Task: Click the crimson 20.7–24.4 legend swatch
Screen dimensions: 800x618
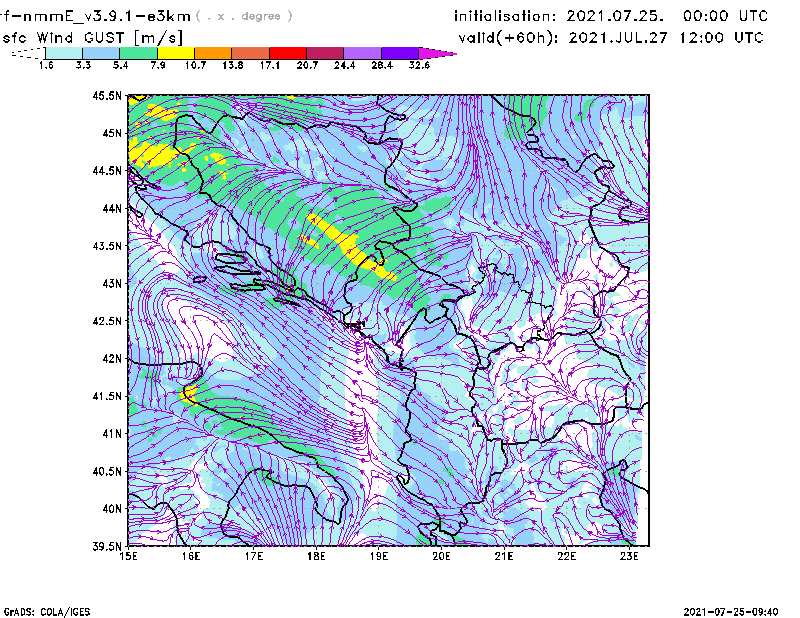Action: [325, 53]
